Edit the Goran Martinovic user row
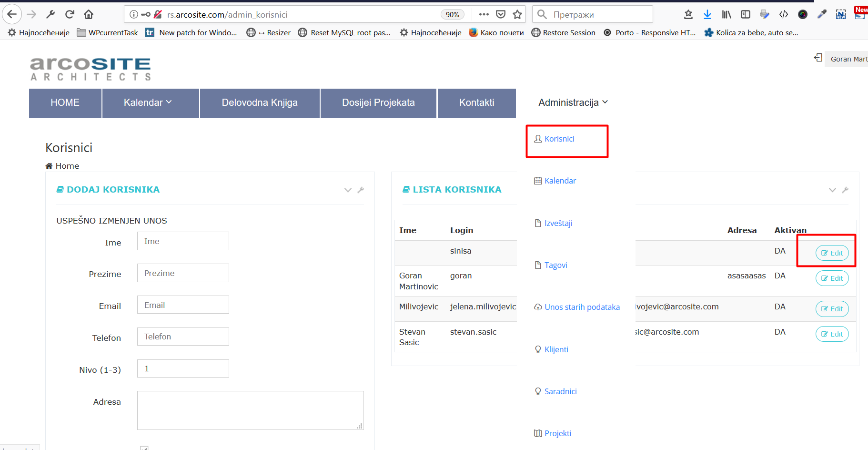Viewport: 868px width, 450px height. [832, 278]
